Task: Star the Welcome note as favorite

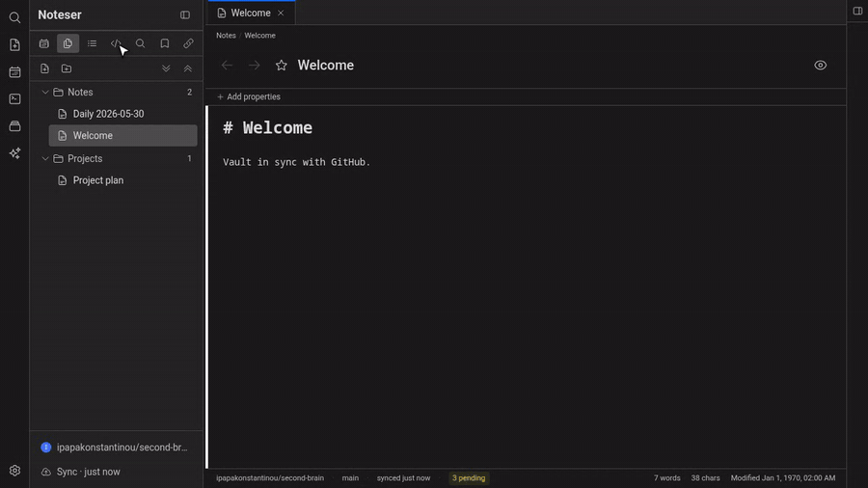Action: (282, 66)
